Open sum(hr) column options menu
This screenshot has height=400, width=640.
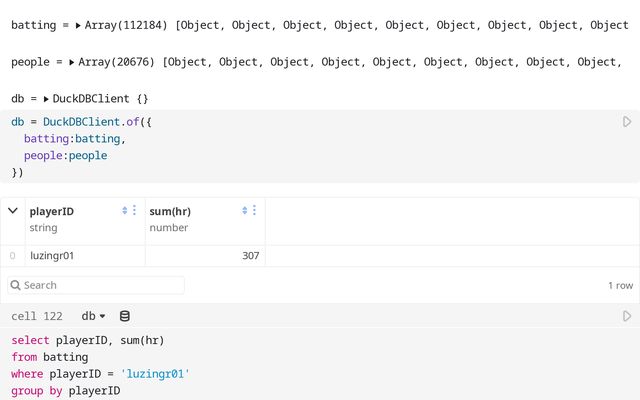[x=254, y=211]
